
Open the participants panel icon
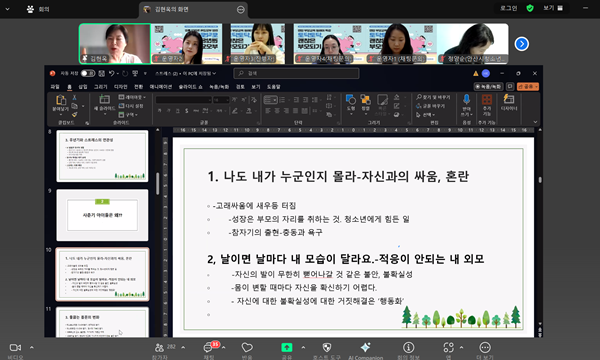(159, 347)
